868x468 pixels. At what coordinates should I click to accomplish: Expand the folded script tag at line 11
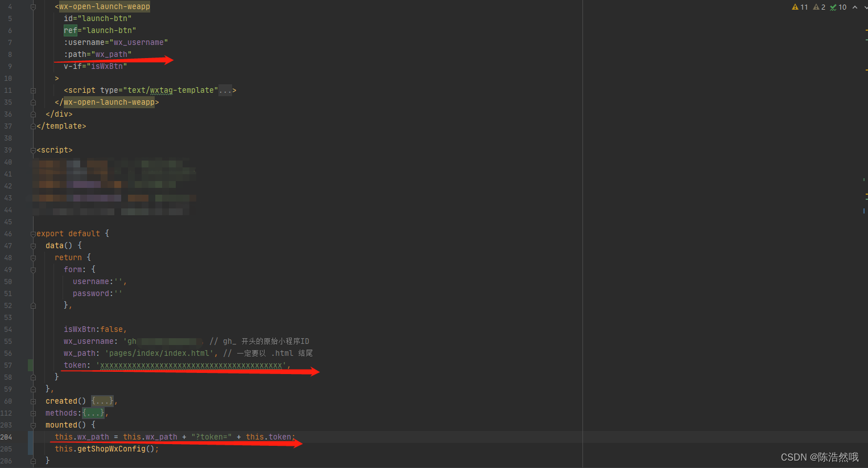[33, 91]
